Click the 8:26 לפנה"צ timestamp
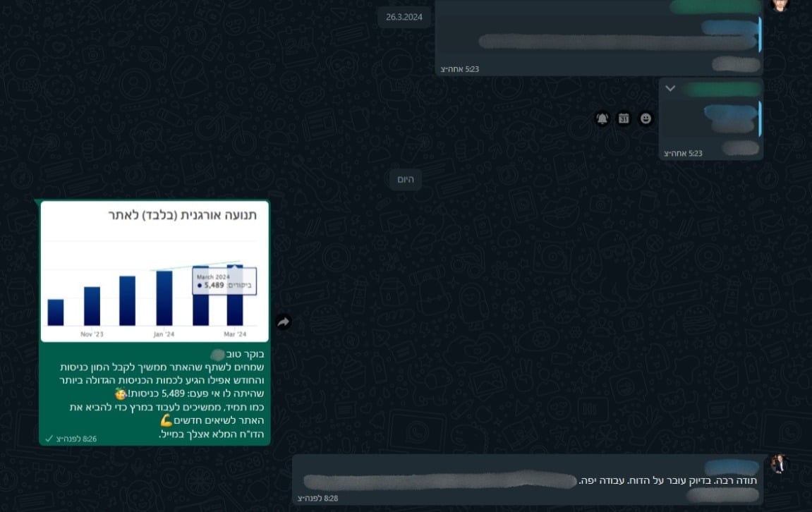 point(76,439)
